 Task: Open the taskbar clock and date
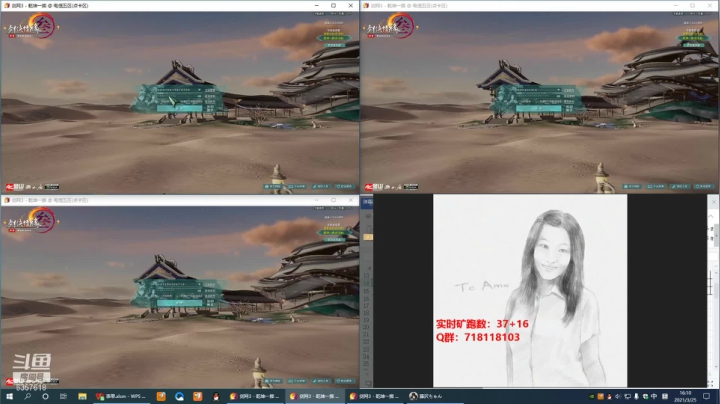pyautogui.click(x=685, y=397)
